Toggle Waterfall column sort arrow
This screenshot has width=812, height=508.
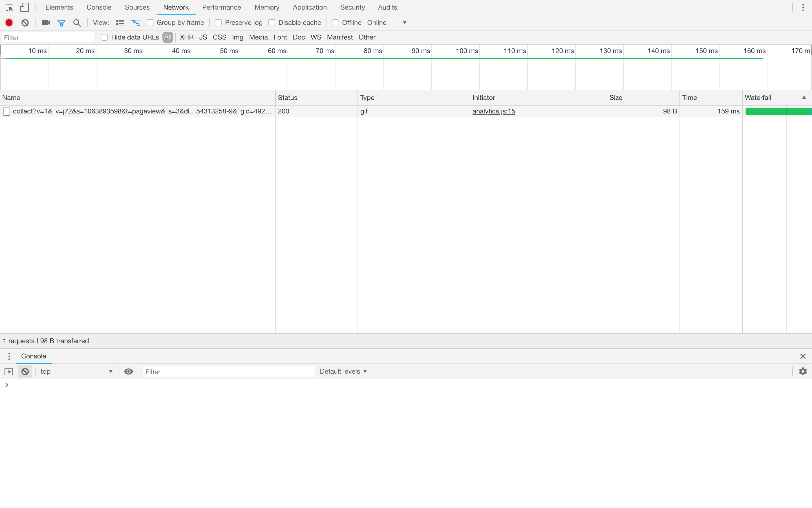[x=804, y=98]
